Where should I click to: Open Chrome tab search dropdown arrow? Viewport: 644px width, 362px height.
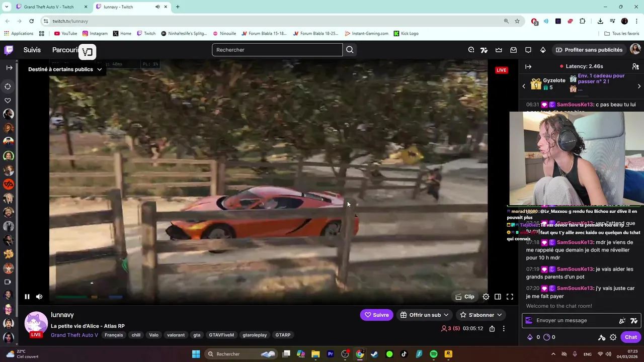point(7,7)
